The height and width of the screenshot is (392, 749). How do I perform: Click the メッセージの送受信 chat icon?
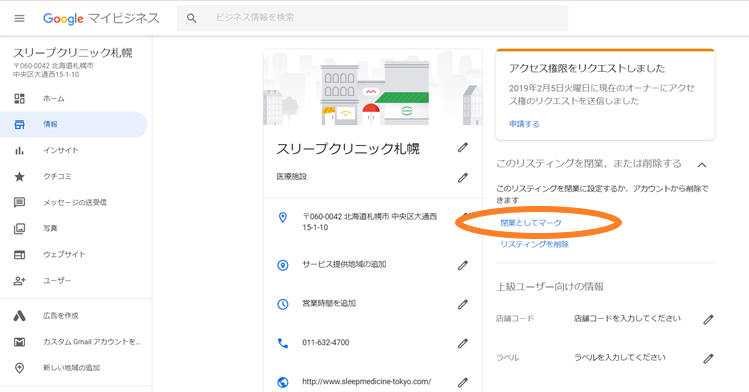pyautogui.click(x=20, y=202)
